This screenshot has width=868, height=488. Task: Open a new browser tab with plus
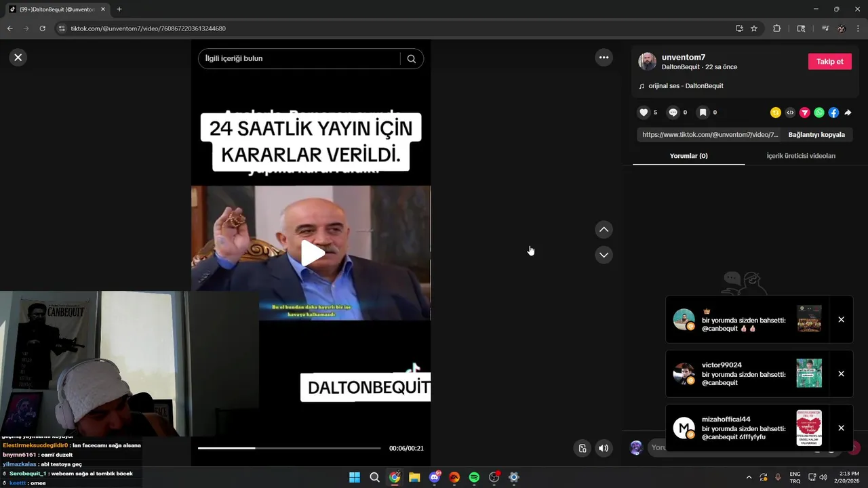pos(119,9)
